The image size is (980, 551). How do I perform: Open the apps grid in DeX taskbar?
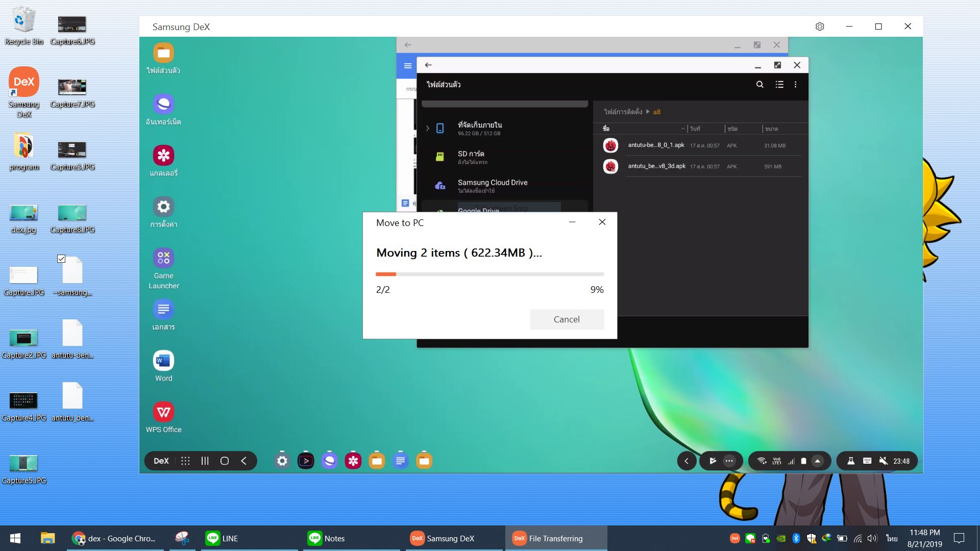coord(185,461)
